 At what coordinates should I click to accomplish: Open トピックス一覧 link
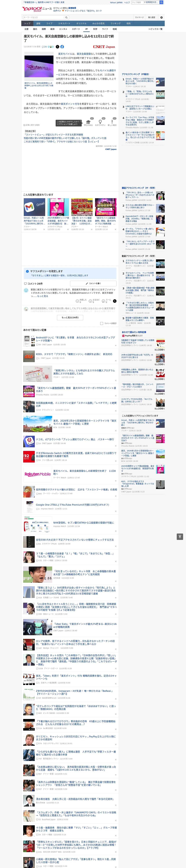(x=155, y=29)
